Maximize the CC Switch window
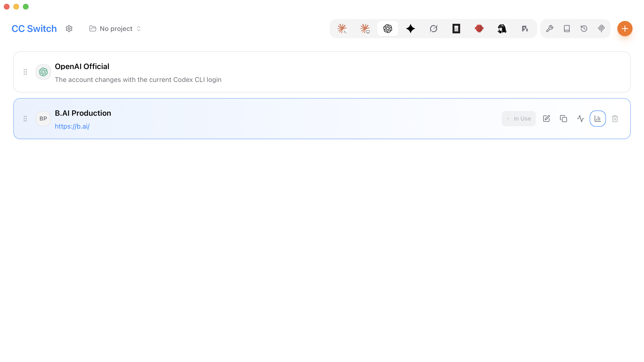 [x=26, y=7]
